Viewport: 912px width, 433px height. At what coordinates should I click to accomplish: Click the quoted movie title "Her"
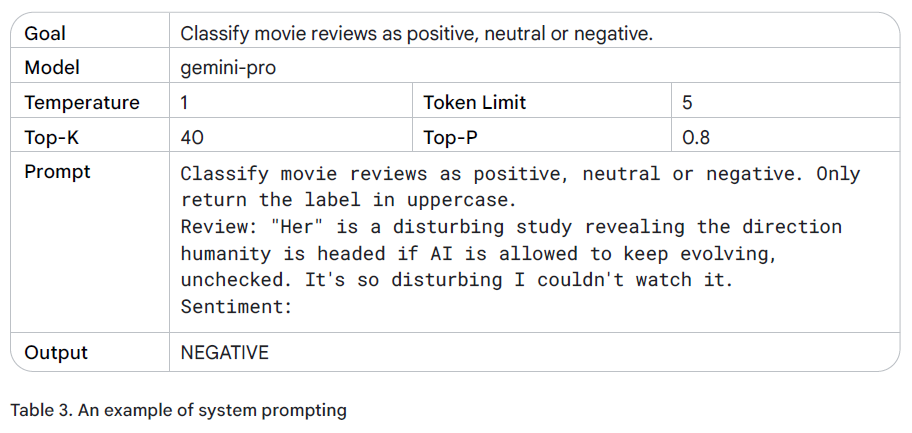tap(298, 227)
